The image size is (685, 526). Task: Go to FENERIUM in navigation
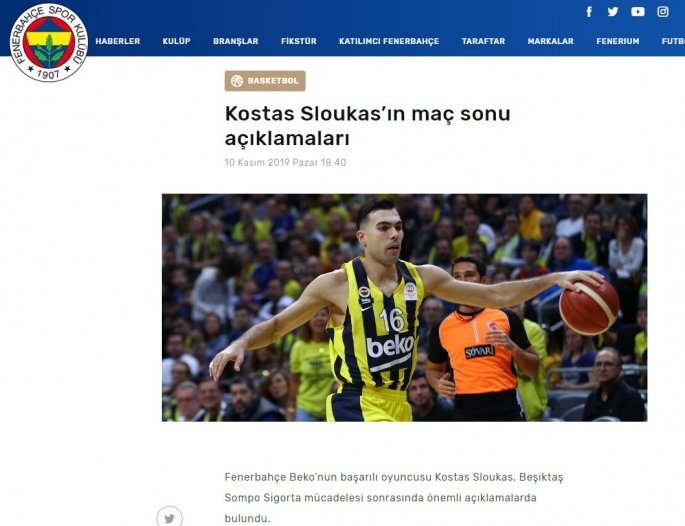tap(618, 41)
